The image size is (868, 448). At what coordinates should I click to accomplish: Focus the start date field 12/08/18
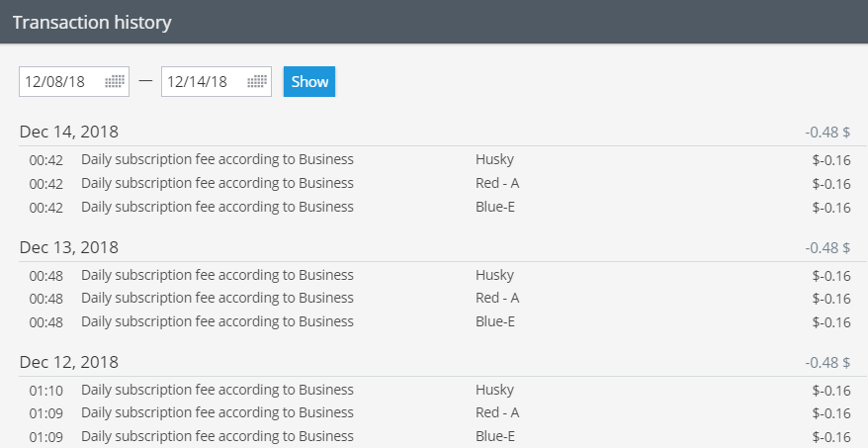[74, 82]
